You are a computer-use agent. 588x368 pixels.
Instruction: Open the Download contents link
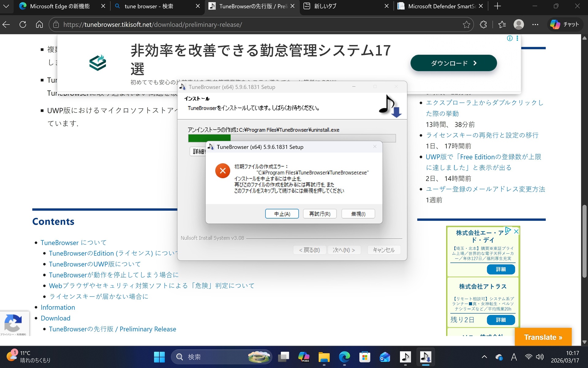pyautogui.click(x=55, y=318)
